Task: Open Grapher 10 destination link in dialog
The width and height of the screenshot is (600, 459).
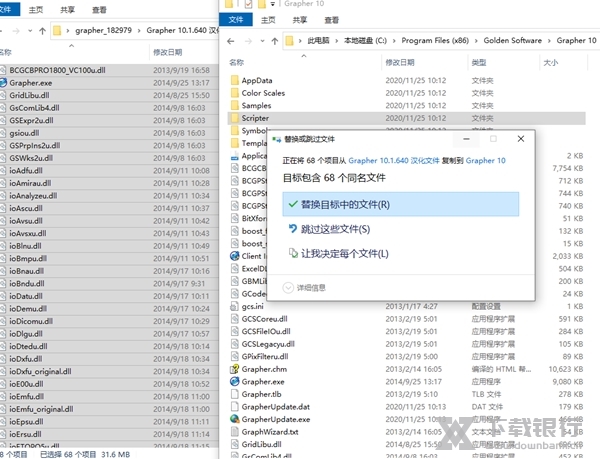Action: [486, 161]
